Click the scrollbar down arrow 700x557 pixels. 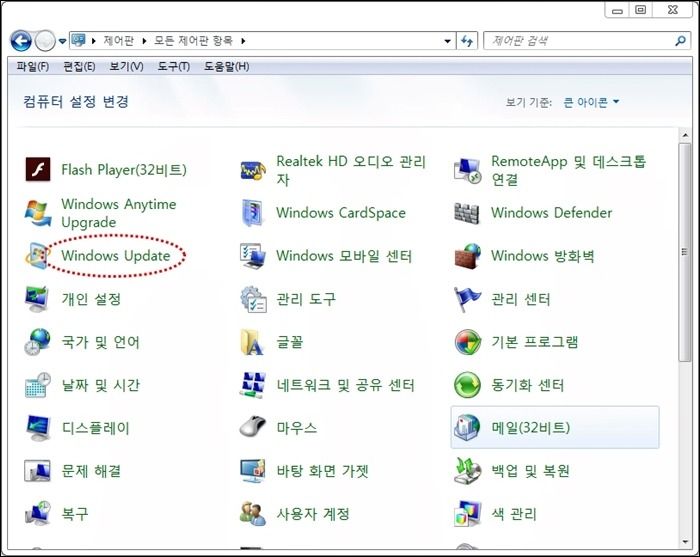(x=685, y=542)
